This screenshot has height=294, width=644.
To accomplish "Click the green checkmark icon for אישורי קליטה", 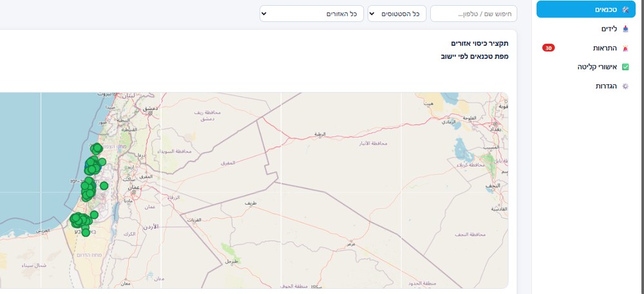I will click(x=625, y=67).
